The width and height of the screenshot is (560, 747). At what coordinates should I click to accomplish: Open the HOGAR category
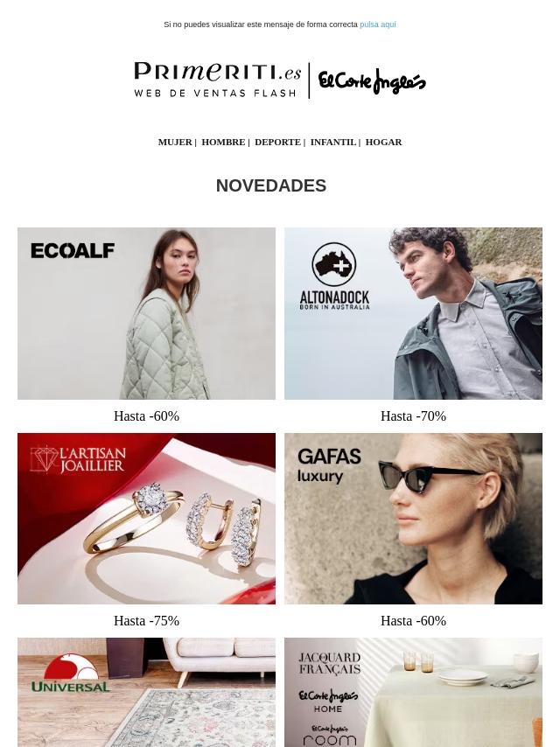click(383, 142)
